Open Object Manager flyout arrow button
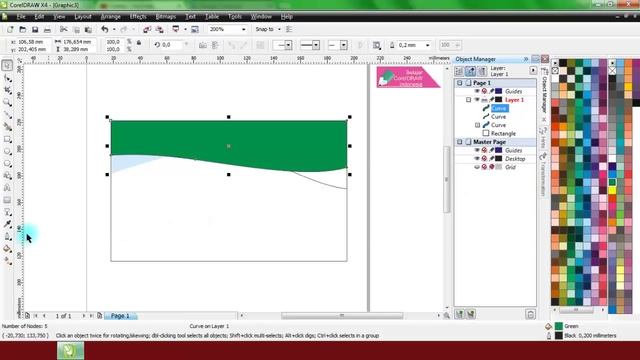The width and height of the screenshot is (640, 360). pyautogui.click(x=533, y=71)
